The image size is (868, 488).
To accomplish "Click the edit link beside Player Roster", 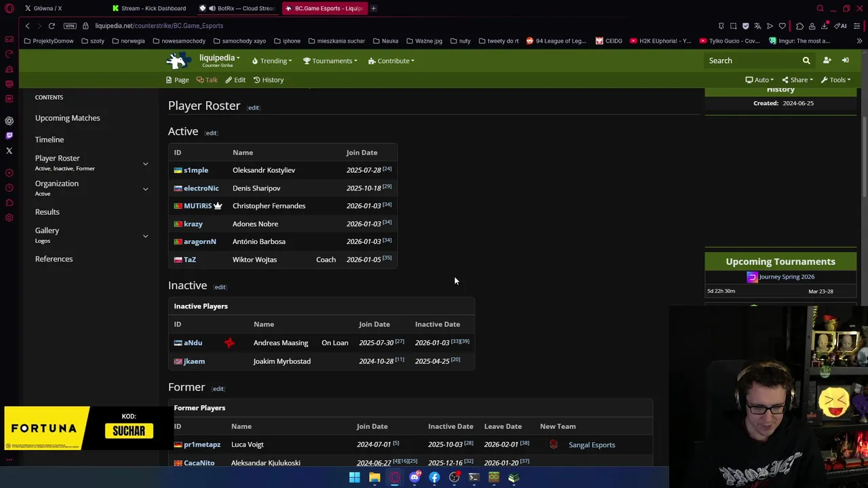I will point(253,108).
